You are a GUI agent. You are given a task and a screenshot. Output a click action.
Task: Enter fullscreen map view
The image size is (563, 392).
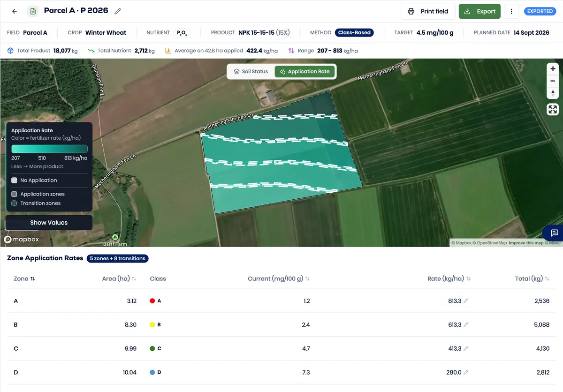click(x=553, y=110)
